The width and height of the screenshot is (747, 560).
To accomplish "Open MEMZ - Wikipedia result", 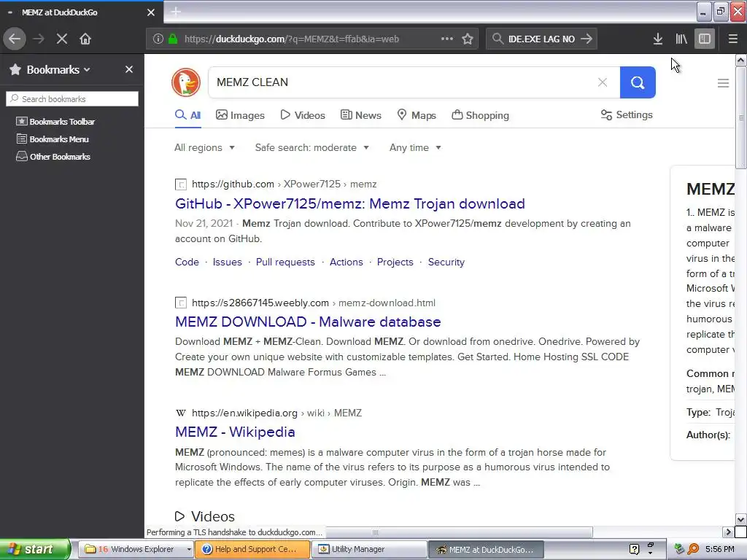I will pos(235,432).
